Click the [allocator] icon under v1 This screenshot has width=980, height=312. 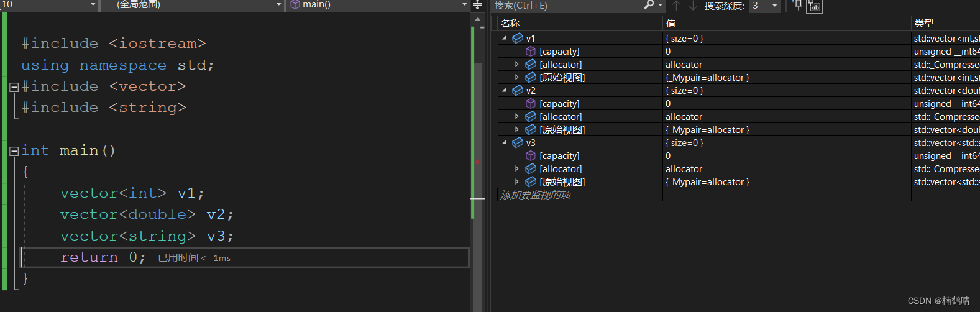[531, 64]
